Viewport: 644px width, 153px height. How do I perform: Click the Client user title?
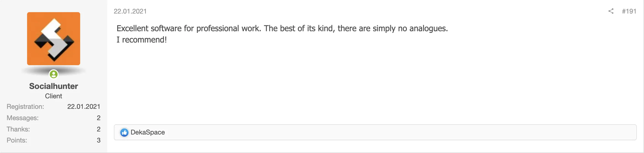point(54,96)
